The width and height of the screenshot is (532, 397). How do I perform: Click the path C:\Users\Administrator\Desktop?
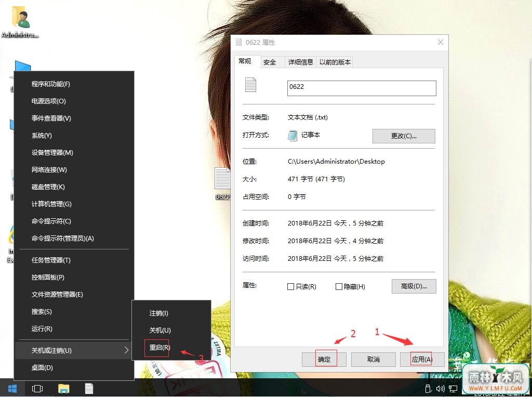(x=336, y=162)
